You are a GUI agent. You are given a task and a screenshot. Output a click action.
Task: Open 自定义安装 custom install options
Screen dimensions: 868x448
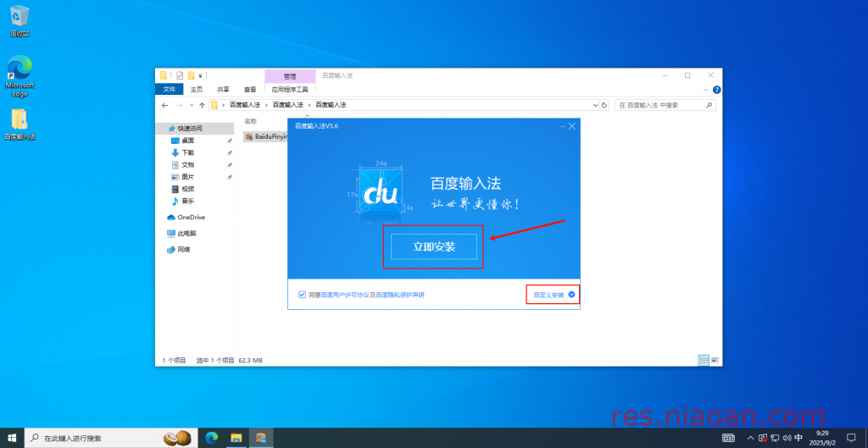click(553, 295)
